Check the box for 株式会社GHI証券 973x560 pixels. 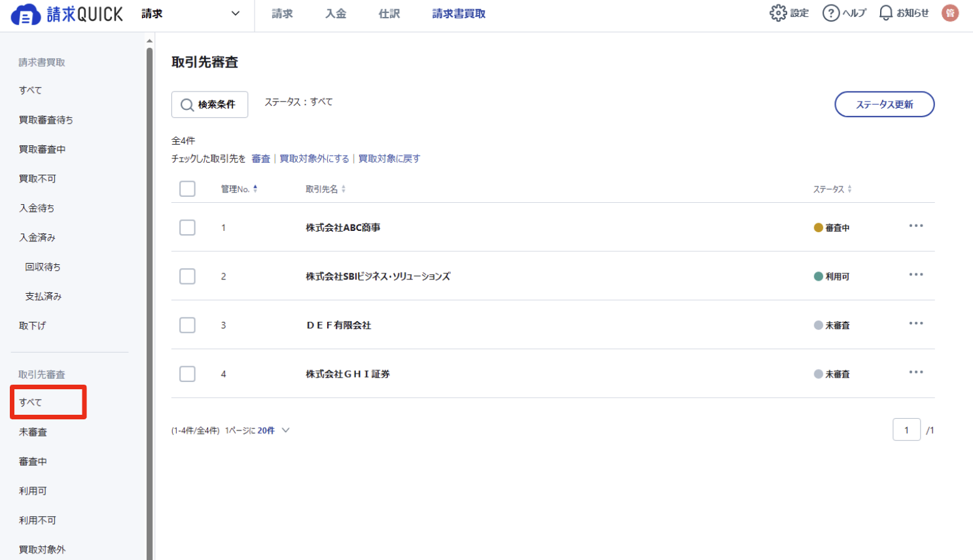[x=187, y=374]
